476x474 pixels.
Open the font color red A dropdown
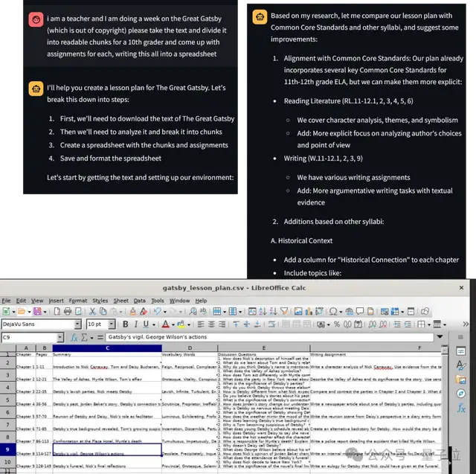tap(173, 324)
